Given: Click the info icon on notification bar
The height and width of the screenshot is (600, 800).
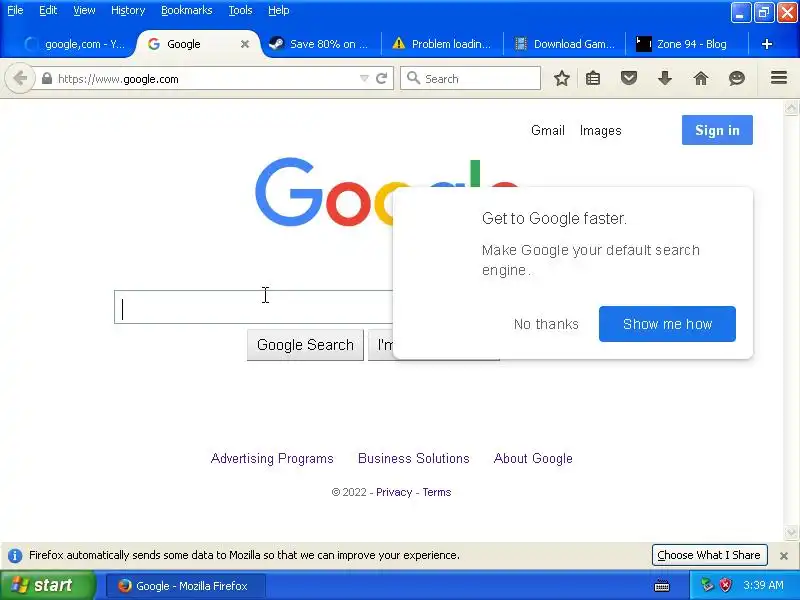Looking at the screenshot, I should click(15, 555).
